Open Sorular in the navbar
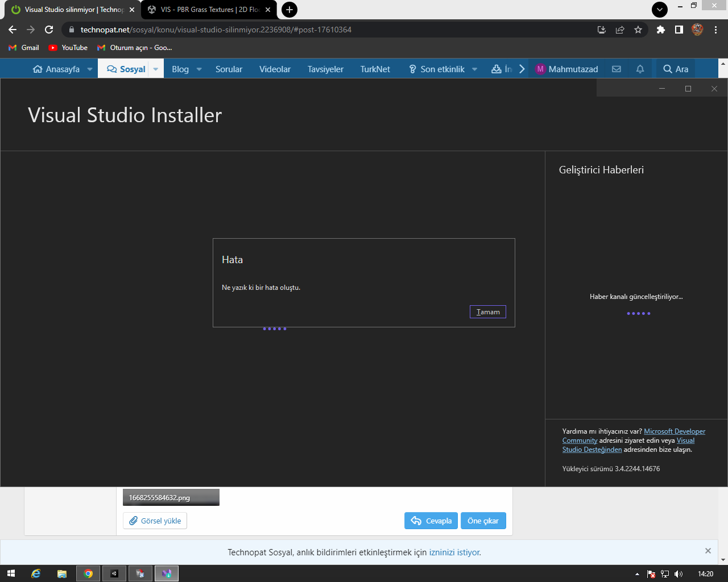Image resolution: width=728 pixels, height=582 pixels. pyautogui.click(x=229, y=69)
